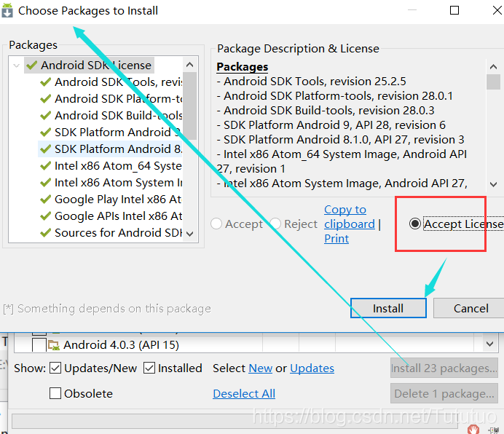This screenshot has height=434, width=504.
Task: Click the license description scrollbar thumb
Action: 493,82
